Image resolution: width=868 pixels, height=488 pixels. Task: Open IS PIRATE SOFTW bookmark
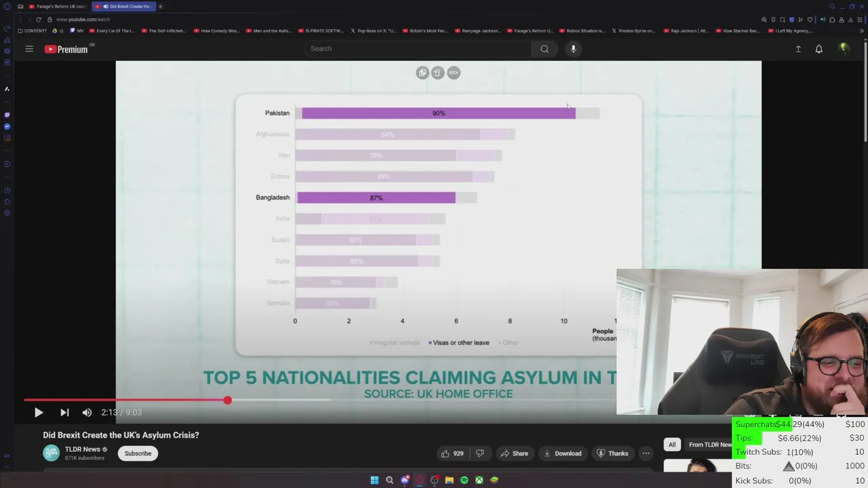tap(321, 30)
